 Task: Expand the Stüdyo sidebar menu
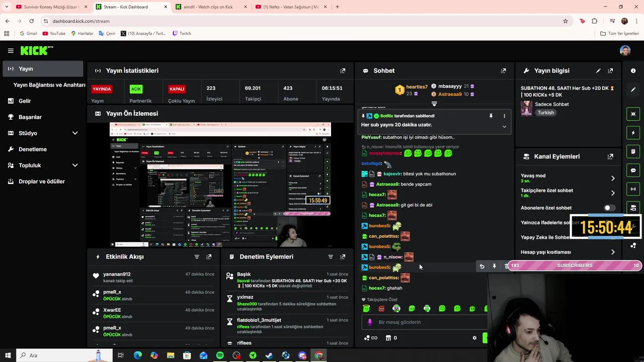point(75,133)
